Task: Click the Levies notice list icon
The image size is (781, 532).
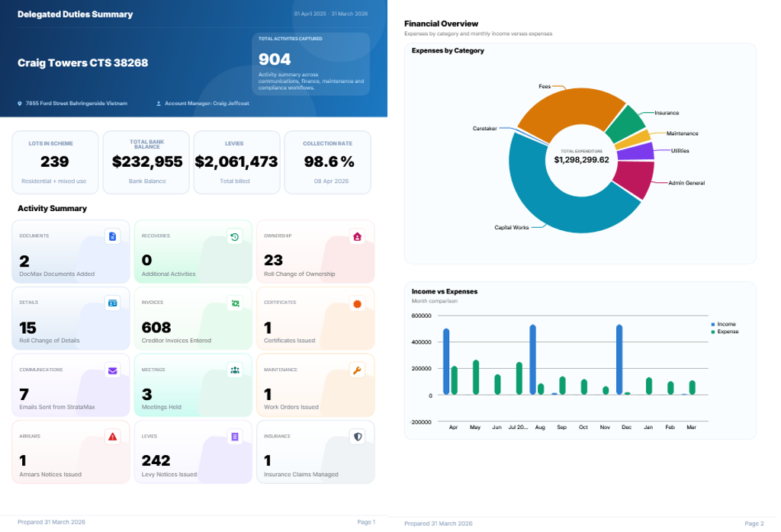Action: pyautogui.click(x=235, y=437)
